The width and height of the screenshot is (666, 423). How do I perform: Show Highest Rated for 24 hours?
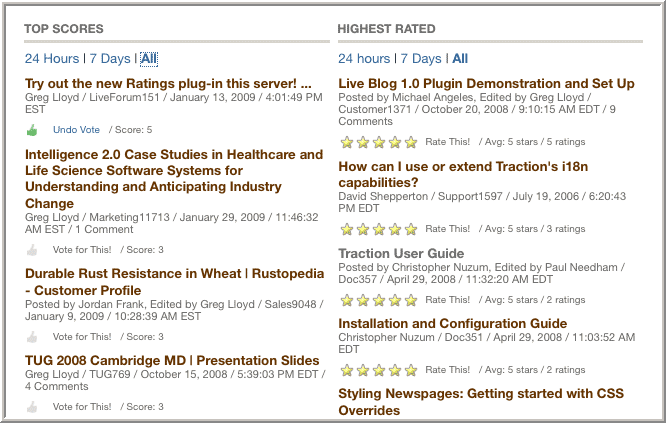pyautogui.click(x=364, y=59)
